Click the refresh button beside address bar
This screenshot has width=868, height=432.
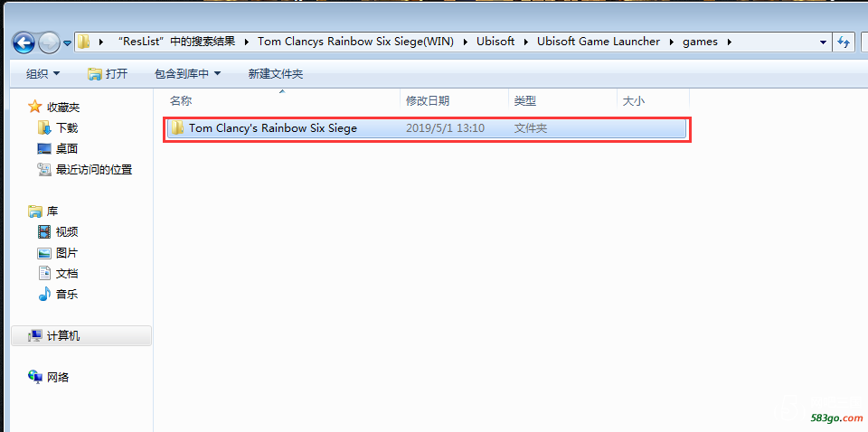844,42
